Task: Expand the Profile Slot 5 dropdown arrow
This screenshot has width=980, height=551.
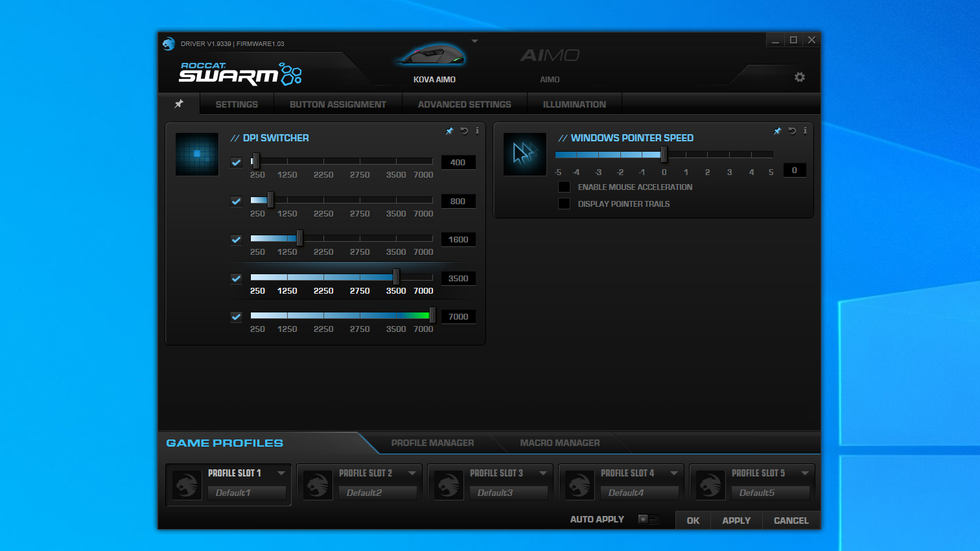Action: point(805,473)
